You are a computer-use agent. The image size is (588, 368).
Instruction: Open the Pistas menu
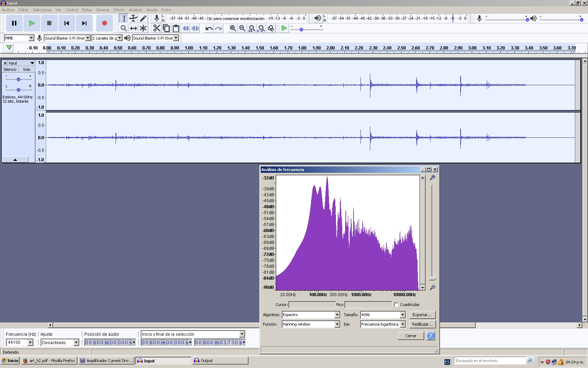87,10
